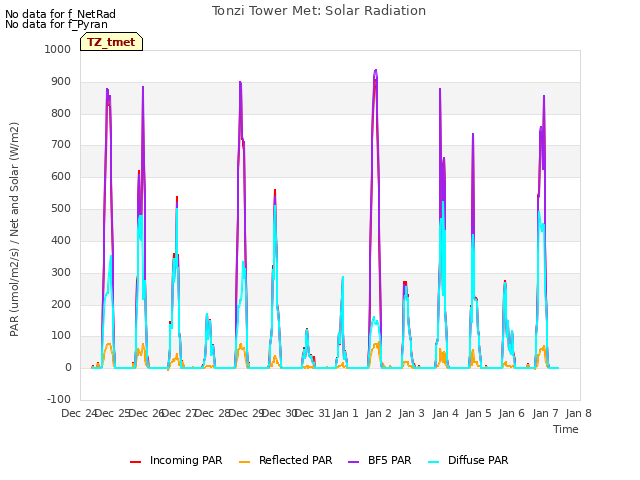This screenshot has width=640, height=480.
Task: Click the Dec 29 x-axis date label
Action: (246, 413)
